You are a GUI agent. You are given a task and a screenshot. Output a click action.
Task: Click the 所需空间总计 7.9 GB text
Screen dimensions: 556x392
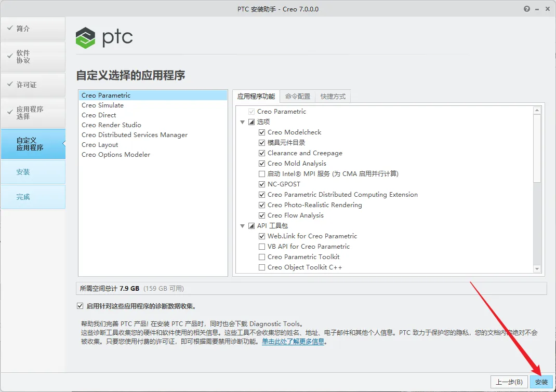coord(109,289)
